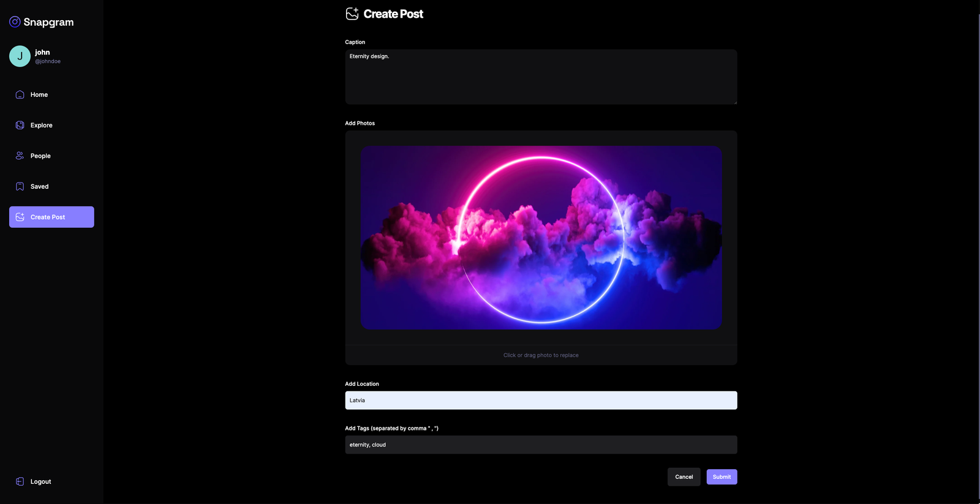Click the page's vertical scrollbar
Screen dimensions: 980x504
click(x=978, y=245)
